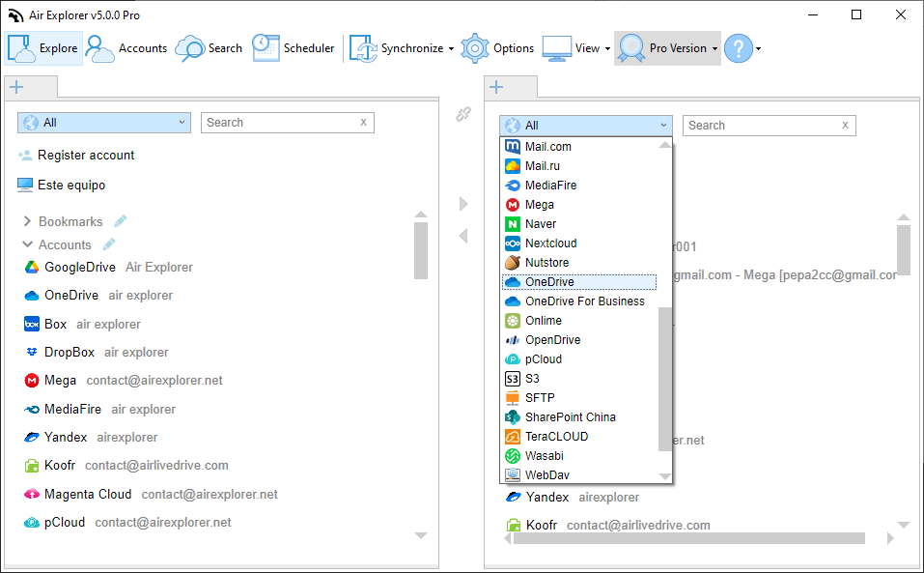This screenshot has width=924, height=573.
Task: Expand the Help dropdown arrow
Action: [x=758, y=49]
